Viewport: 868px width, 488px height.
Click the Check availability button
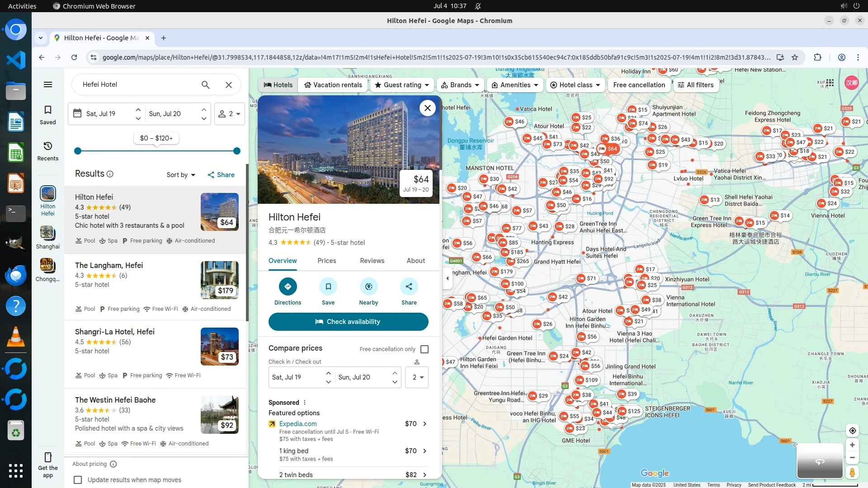348,322
